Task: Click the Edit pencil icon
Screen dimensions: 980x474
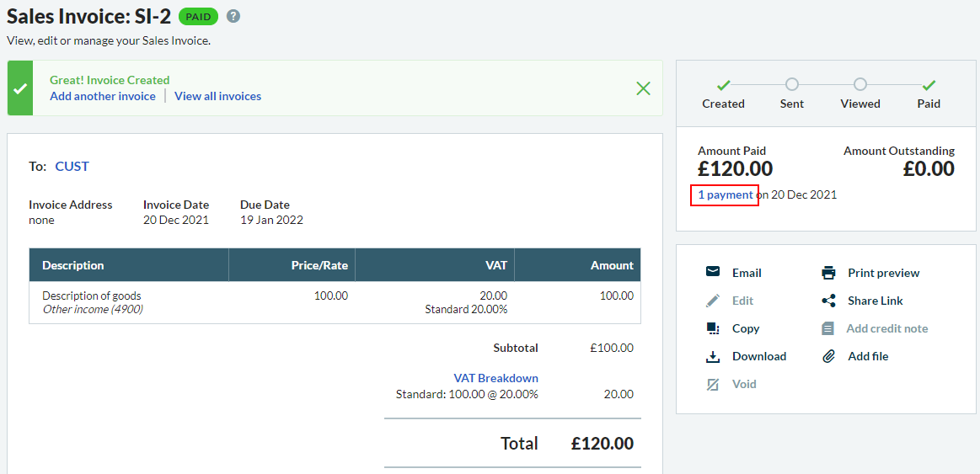Action: coord(713,301)
